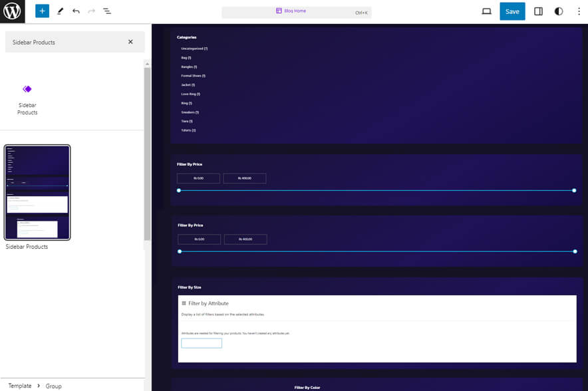
Task: Toggle the Styles half-circle icon
Action: pyautogui.click(x=559, y=11)
